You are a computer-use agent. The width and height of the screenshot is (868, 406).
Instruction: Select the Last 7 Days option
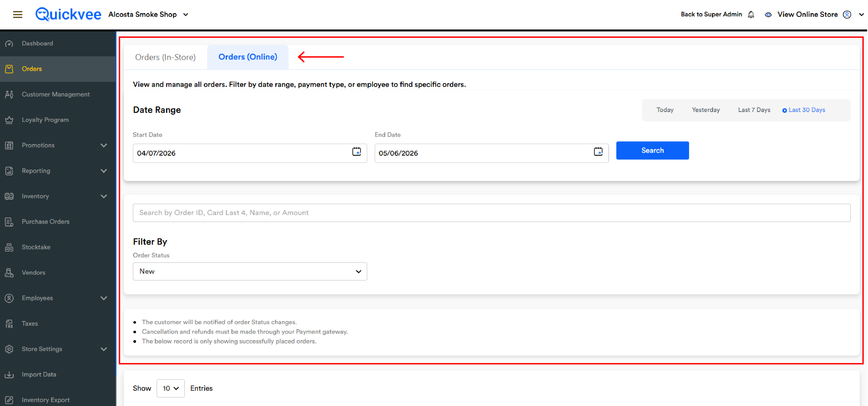click(x=754, y=110)
